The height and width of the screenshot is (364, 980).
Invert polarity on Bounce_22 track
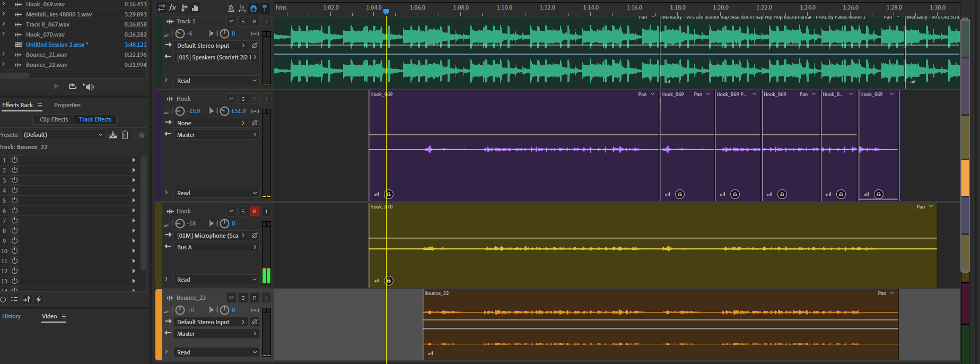[x=255, y=322]
